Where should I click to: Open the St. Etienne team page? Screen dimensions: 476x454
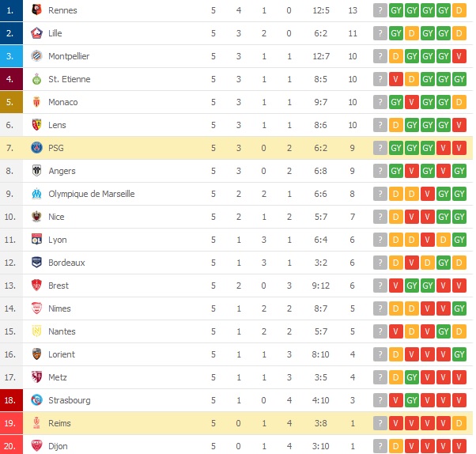(70, 79)
